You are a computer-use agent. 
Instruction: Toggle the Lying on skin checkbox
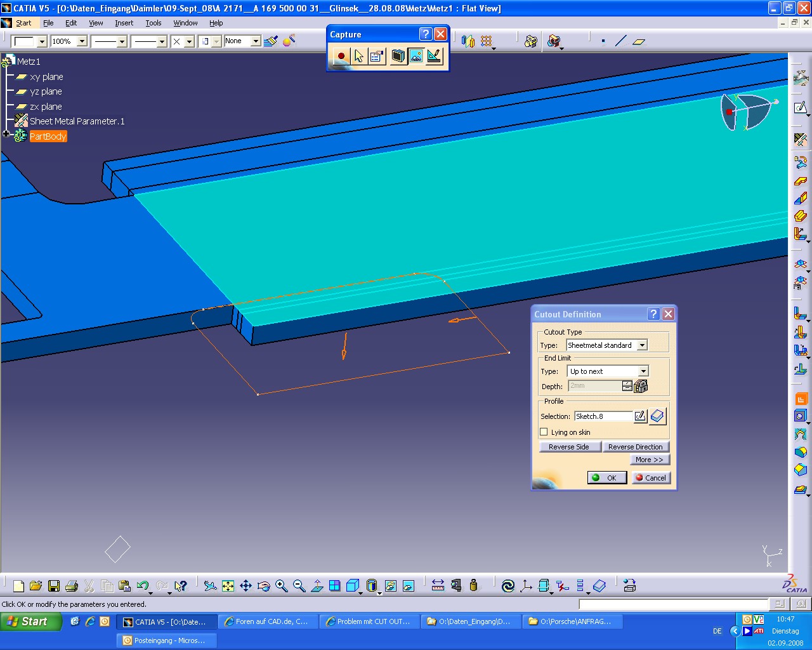click(544, 432)
